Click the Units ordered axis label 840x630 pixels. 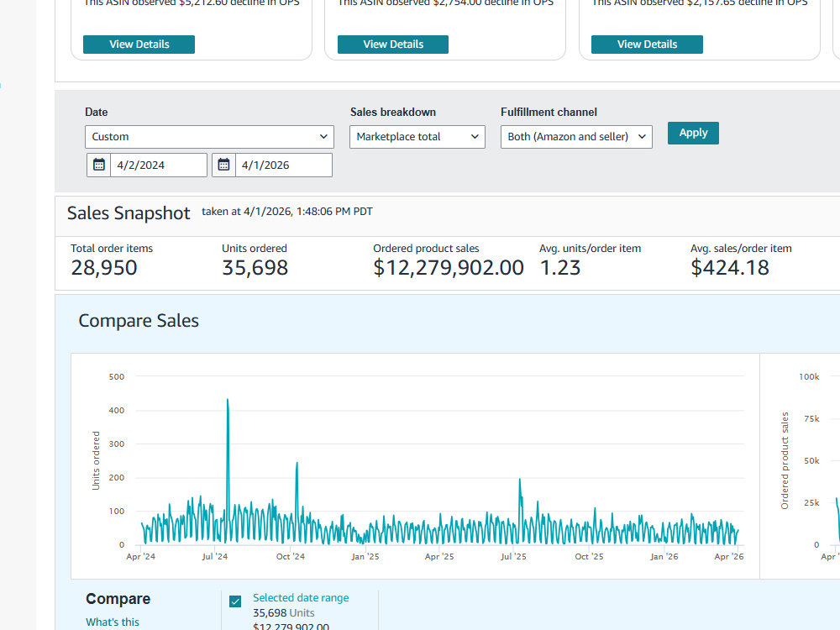pyautogui.click(x=96, y=460)
